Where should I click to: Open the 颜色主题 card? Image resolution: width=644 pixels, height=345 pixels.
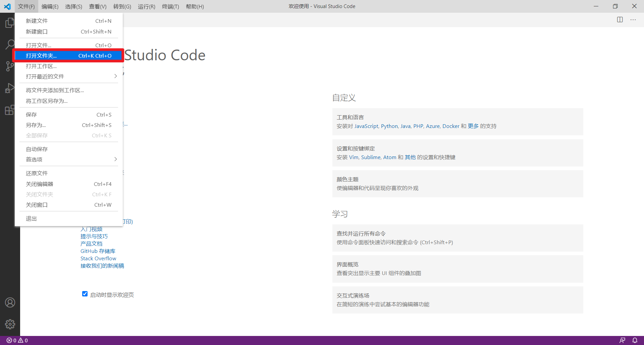[458, 184]
